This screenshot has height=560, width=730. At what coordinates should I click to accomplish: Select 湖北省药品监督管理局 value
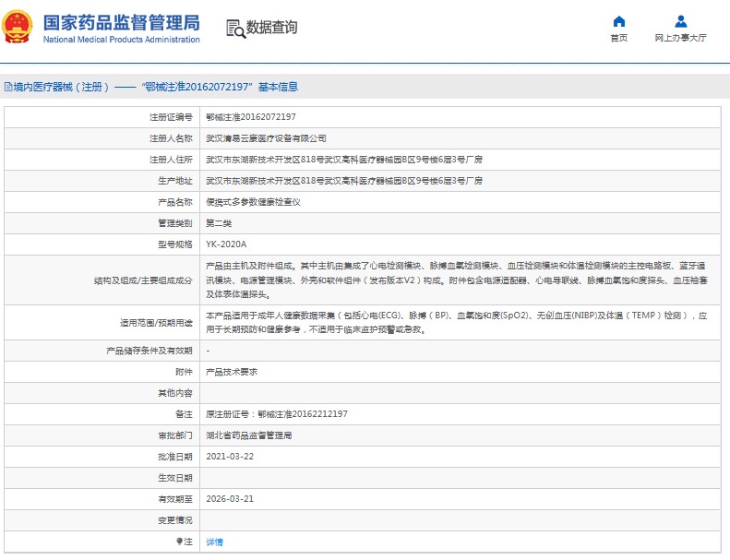[x=249, y=435]
